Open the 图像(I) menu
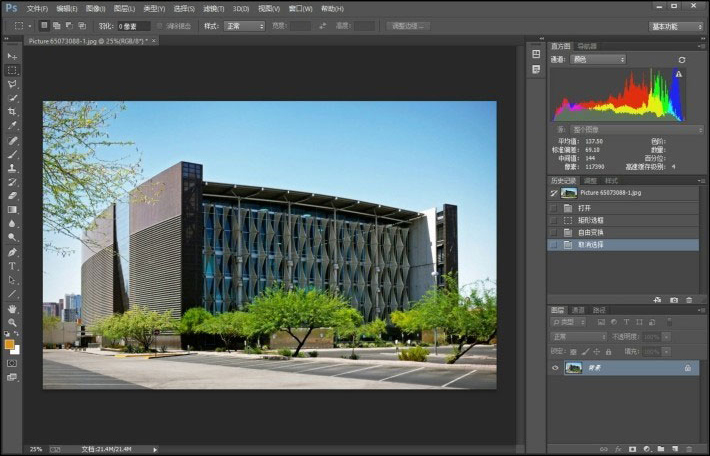 pyautogui.click(x=96, y=9)
